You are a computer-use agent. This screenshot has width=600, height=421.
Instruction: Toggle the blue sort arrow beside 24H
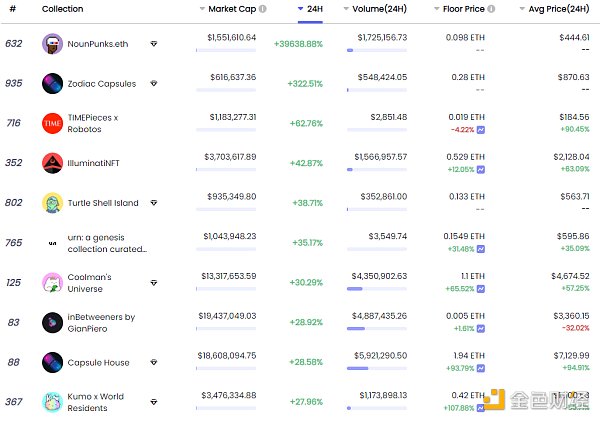[302, 9]
